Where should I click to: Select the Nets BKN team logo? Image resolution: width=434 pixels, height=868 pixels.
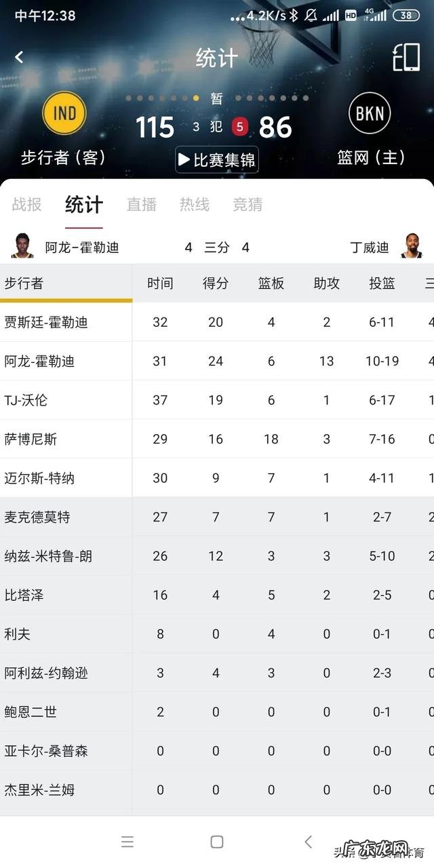(369, 113)
